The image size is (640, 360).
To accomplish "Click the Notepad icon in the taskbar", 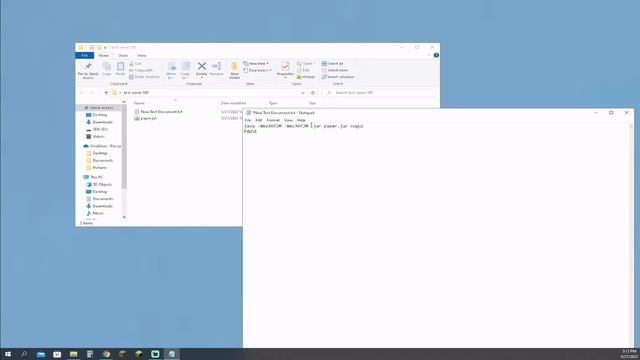I will tap(171, 354).
